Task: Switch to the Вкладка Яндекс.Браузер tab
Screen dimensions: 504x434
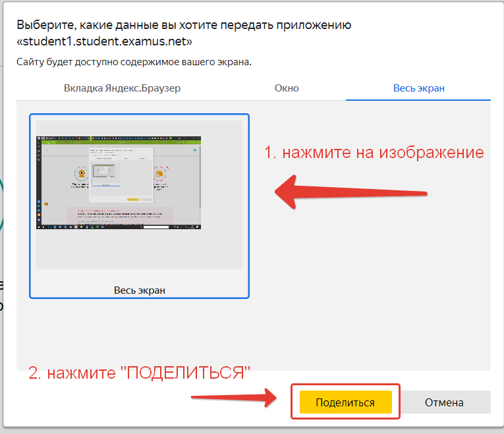Action: click(x=122, y=88)
